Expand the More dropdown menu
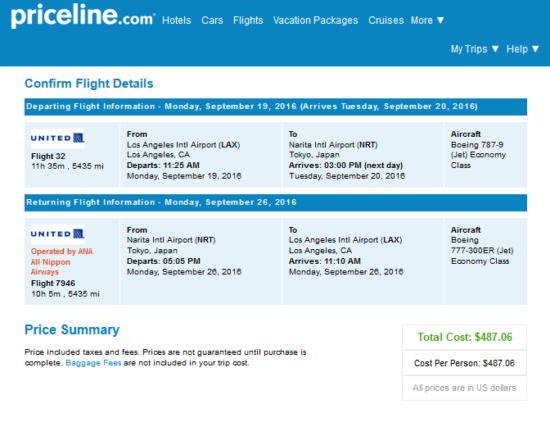 428,20
